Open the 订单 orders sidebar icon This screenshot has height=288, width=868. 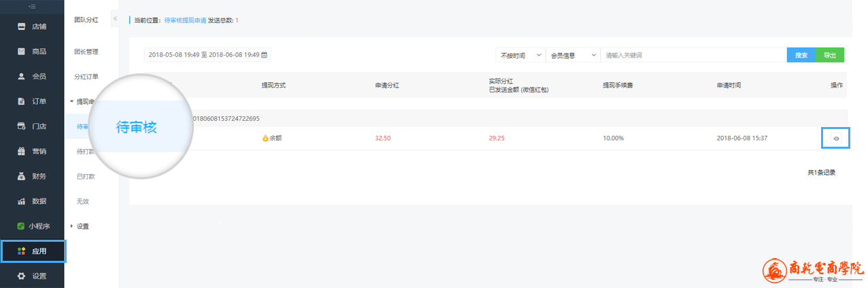[x=21, y=102]
